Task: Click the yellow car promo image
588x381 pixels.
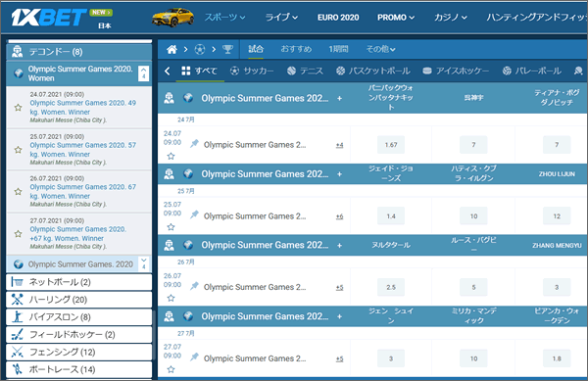Action: 172,18
